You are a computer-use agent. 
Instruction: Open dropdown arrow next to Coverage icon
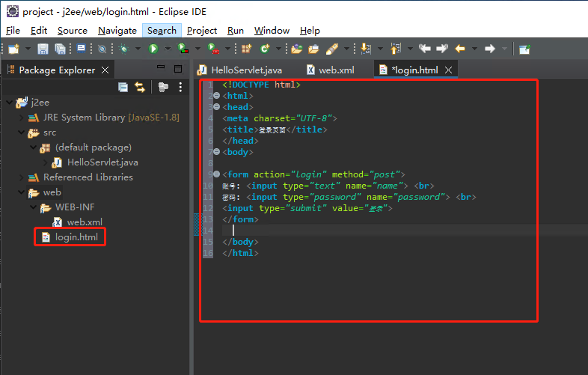coord(197,49)
